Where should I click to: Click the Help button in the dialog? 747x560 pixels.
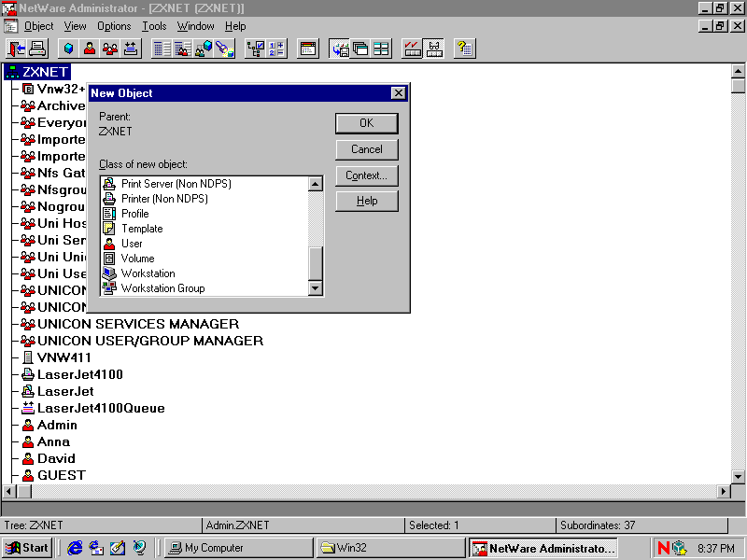366,201
